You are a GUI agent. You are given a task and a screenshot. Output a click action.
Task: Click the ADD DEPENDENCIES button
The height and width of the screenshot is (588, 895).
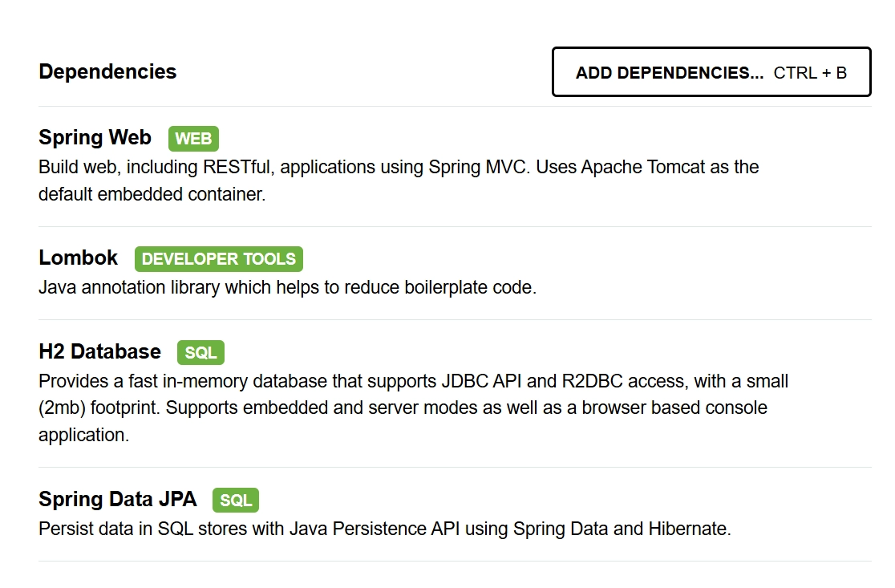(x=669, y=73)
